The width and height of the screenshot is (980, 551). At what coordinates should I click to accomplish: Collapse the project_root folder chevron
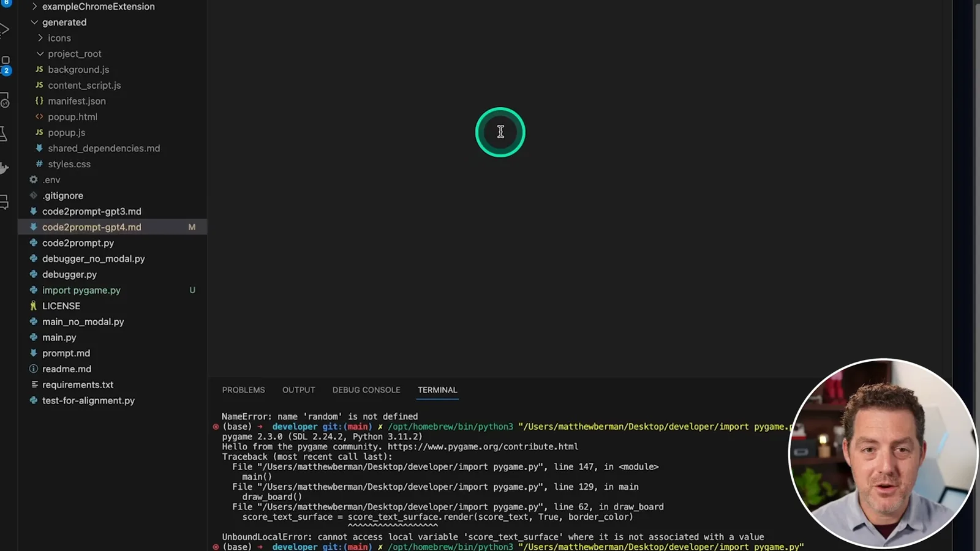pos(40,54)
